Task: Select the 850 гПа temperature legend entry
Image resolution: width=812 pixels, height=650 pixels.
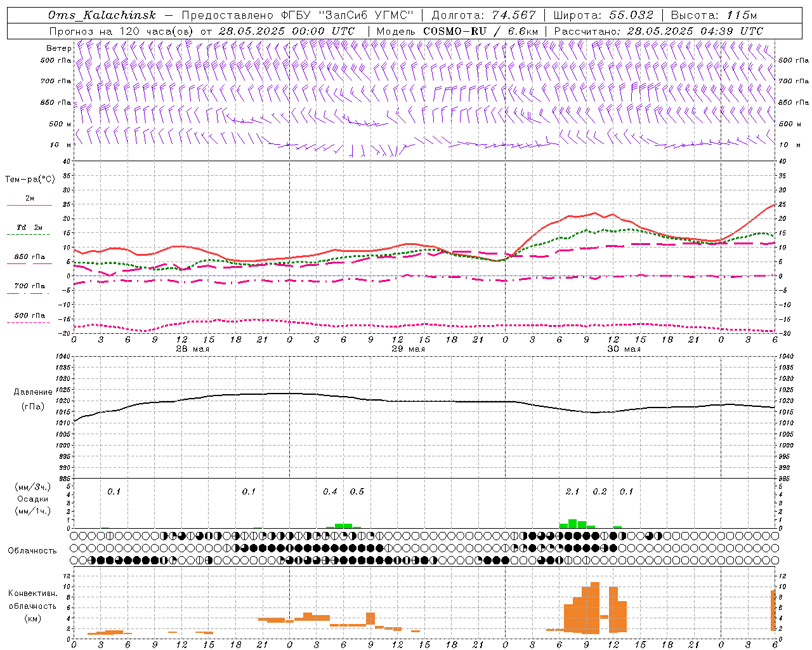Action: click(30, 257)
